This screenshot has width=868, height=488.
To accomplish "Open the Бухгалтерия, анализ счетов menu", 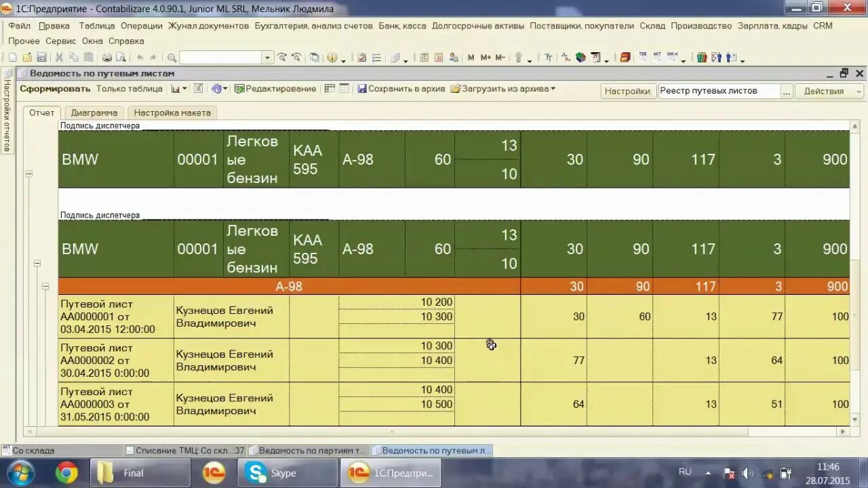I will 314,26.
